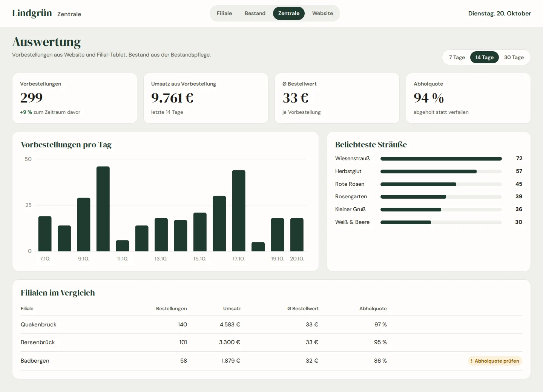Click the Weiß & Beere label
Image resolution: width=543 pixels, height=392 pixels.
(352, 222)
